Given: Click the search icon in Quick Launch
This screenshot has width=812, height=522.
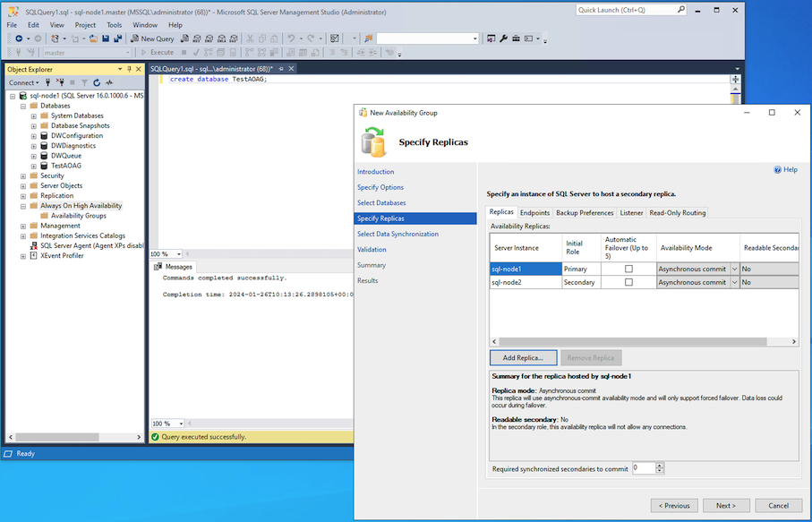Looking at the screenshot, I should point(681,9).
